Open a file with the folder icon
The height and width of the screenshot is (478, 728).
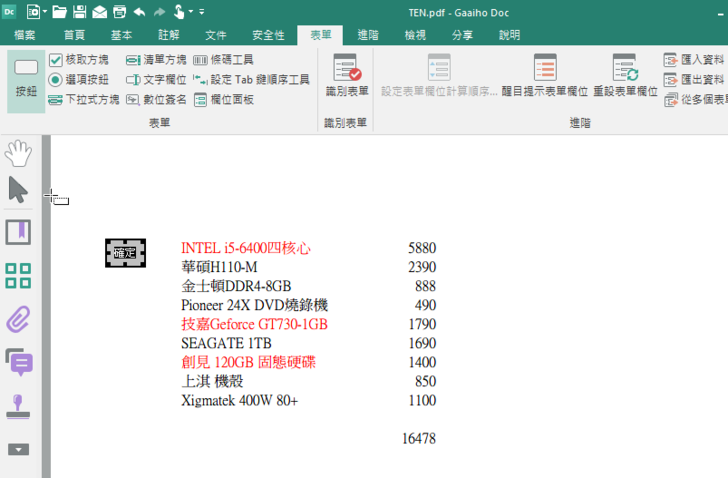(59, 12)
